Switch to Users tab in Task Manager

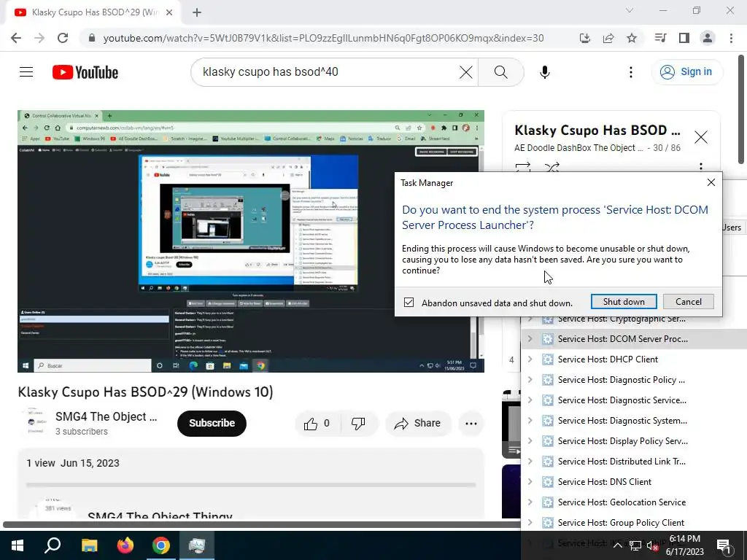tap(731, 227)
